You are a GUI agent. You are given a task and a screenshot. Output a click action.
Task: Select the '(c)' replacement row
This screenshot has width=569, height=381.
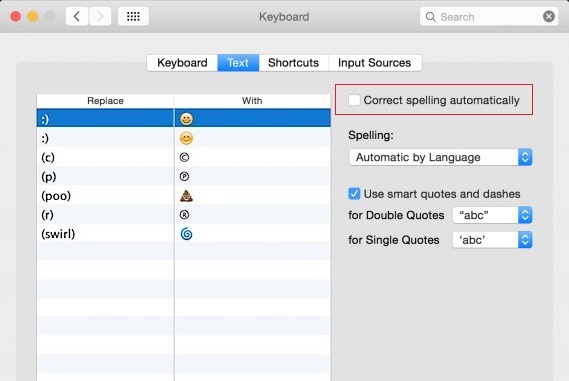pos(184,157)
